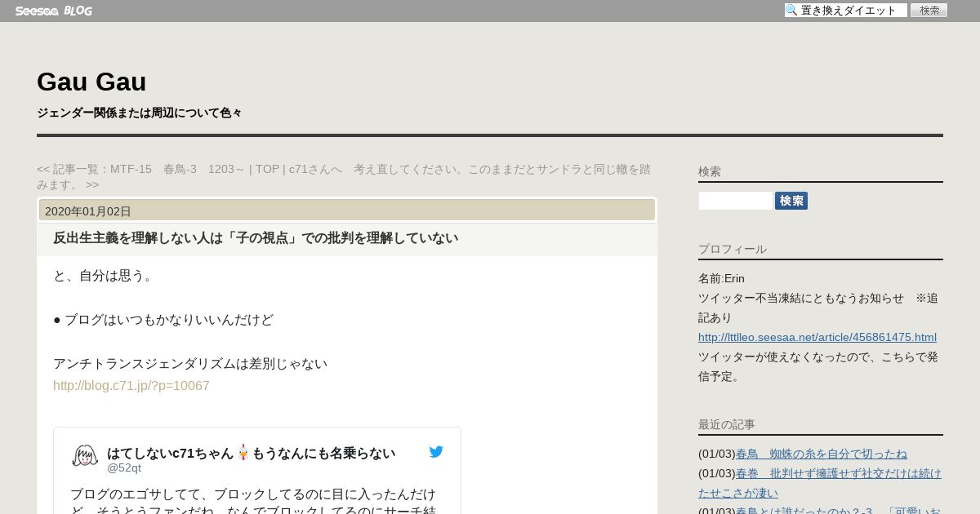The image size is (980, 514).
Task: Click the top search field containing 置き換えダイエット
Action: click(846, 11)
